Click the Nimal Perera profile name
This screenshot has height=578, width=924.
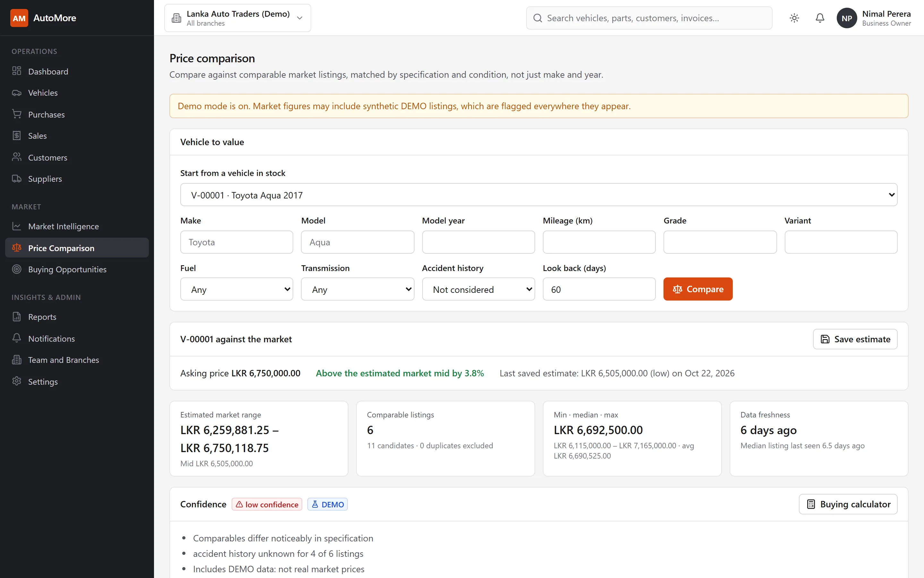tap(886, 14)
